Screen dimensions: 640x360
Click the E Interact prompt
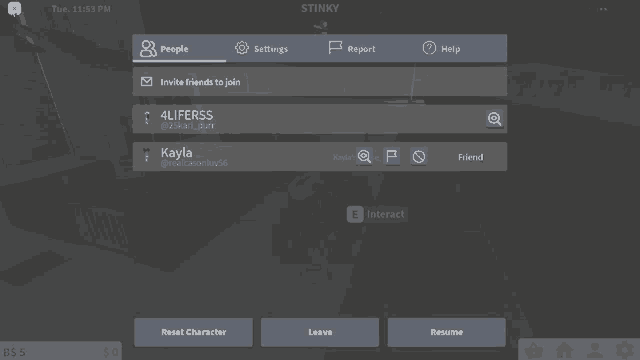(376, 214)
